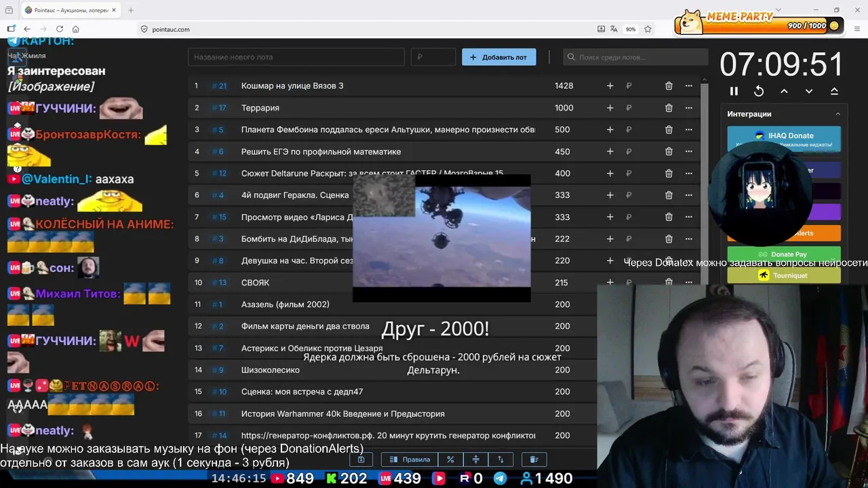Add amount to Кошмар на улице Вязов 3
Screen dimensions: 868x488
610,86
